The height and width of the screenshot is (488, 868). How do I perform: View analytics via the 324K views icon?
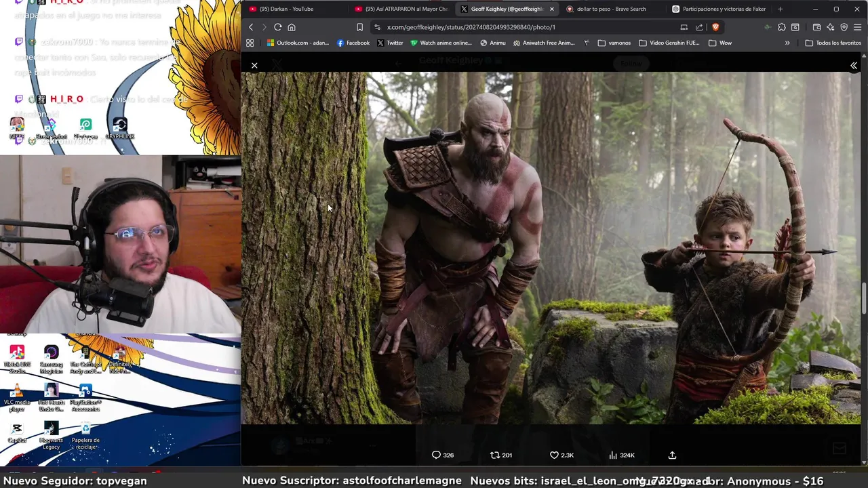click(622, 455)
